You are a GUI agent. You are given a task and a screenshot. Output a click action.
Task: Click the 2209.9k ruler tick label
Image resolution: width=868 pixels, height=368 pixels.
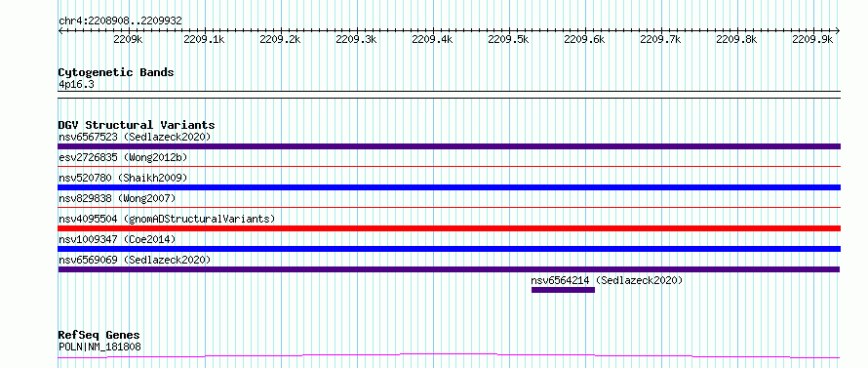812,39
